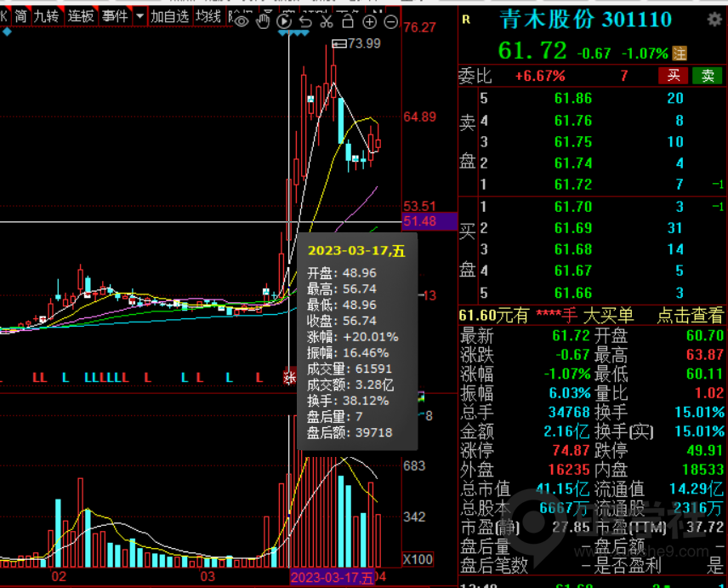Select the hand pan tool icon
The width and height of the screenshot is (728, 588).
pos(264,21)
